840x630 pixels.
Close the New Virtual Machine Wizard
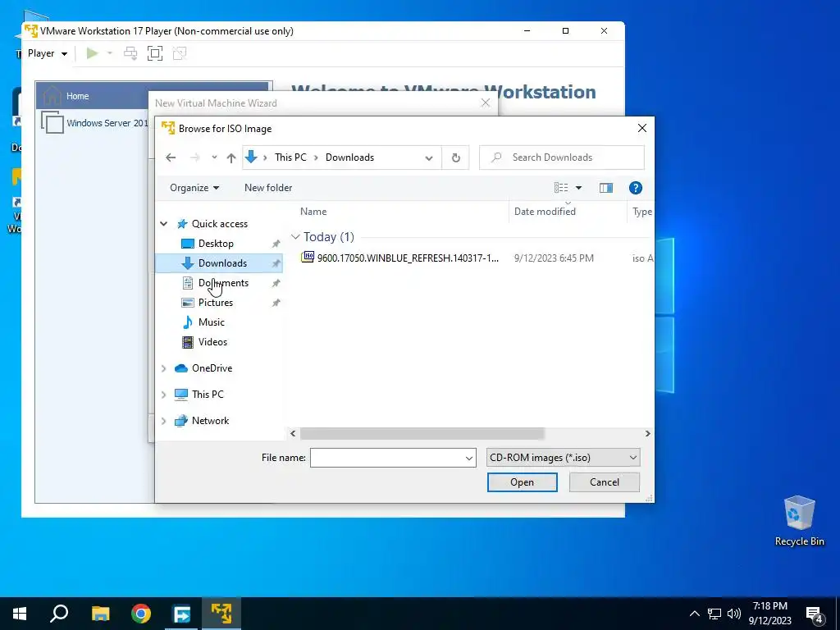tap(486, 103)
